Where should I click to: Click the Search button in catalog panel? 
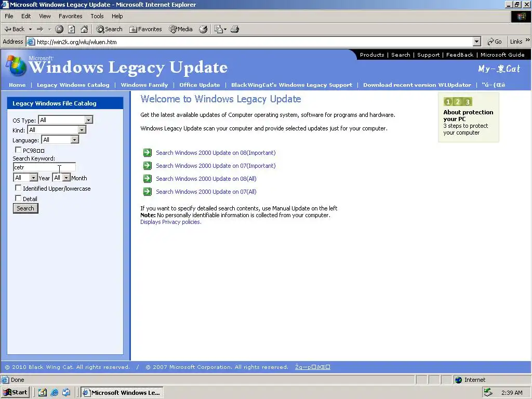click(25, 208)
